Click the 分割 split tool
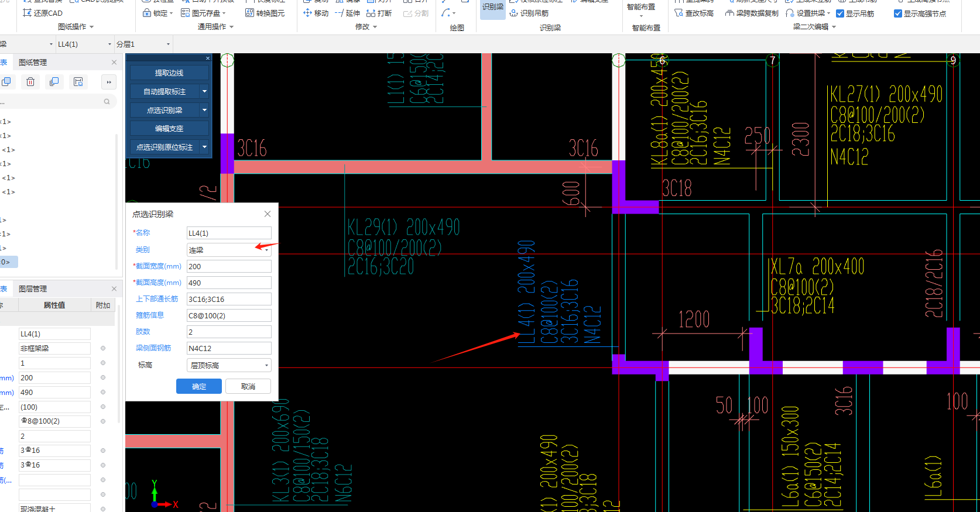Viewport: 980px width, 512px height. (x=416, y=13)
